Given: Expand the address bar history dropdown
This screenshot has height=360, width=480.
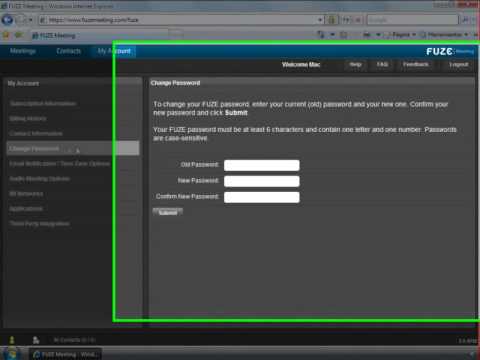Looking at the screenshot, I should (320, 20).
